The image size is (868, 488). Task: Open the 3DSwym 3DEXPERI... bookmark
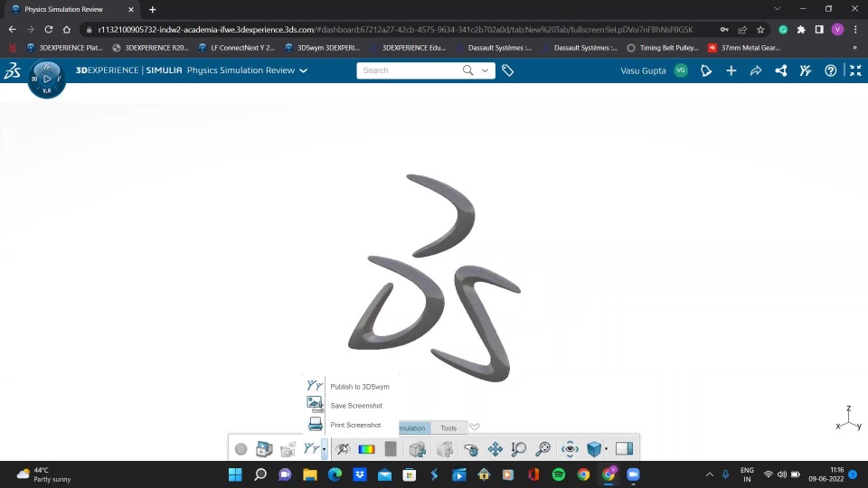coord(322,48)
